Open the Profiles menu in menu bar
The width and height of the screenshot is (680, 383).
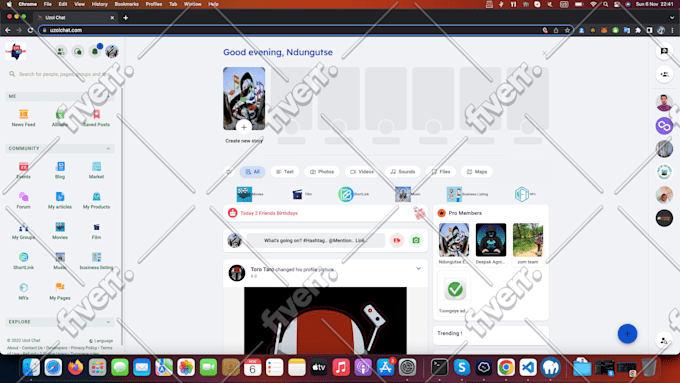(x=154, y=4)
